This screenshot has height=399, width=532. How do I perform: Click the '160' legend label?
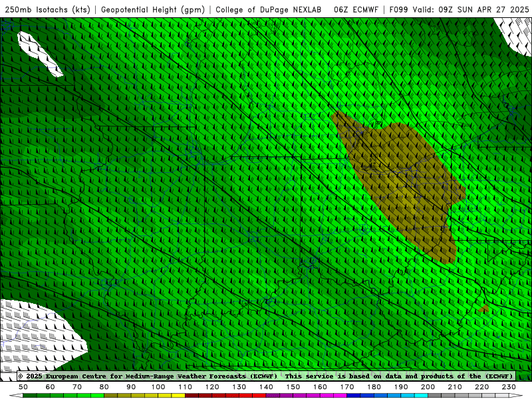pos(320,387)
